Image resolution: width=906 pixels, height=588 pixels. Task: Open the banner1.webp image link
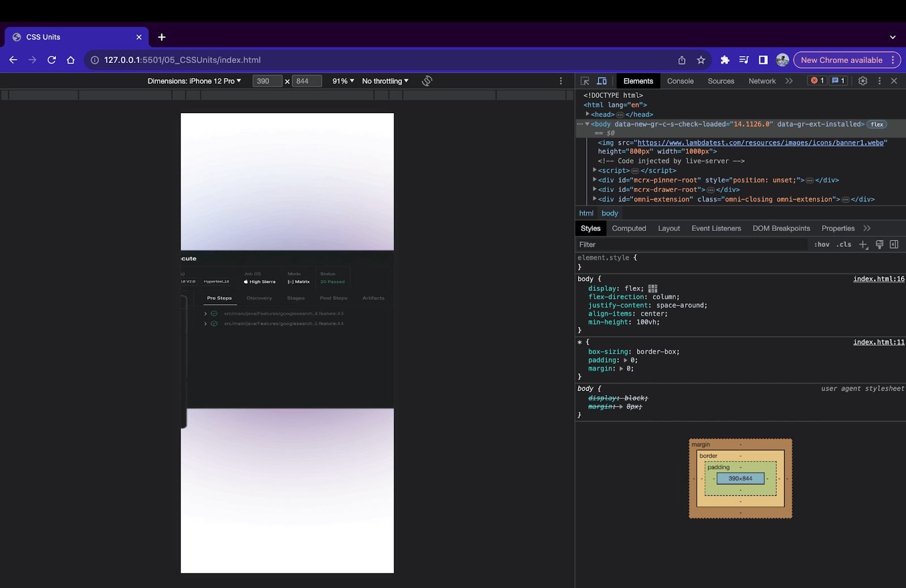point(760,143)
